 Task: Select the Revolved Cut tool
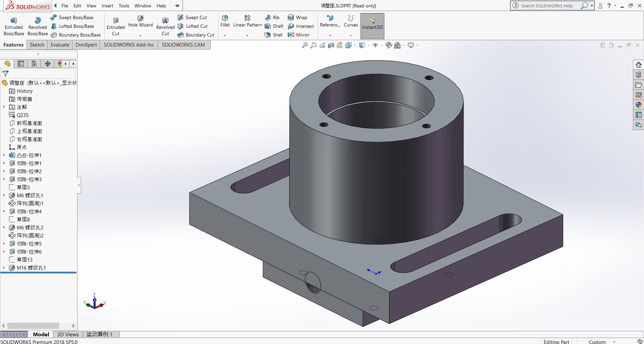(165, 26)
